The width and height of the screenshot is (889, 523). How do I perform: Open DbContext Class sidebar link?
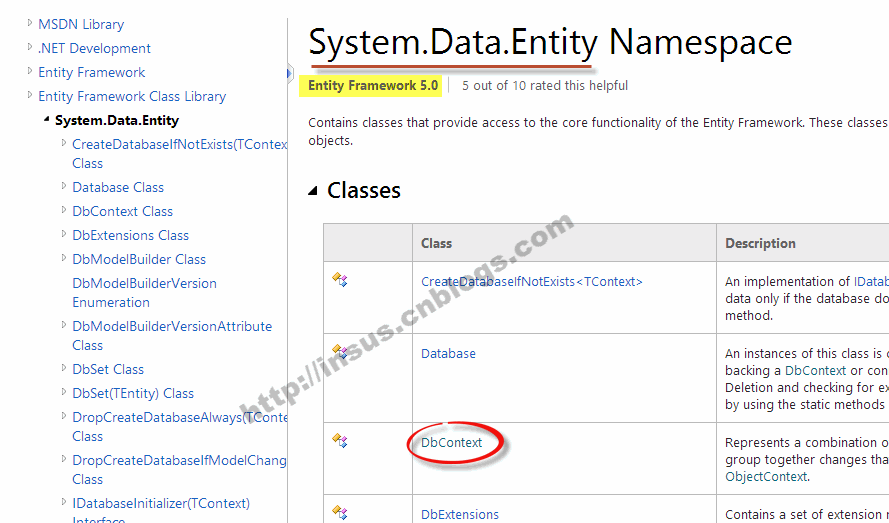click(122, 211)
